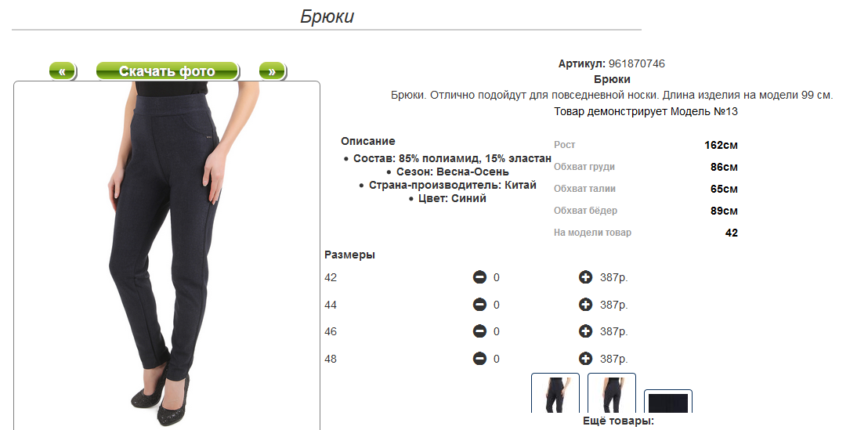This screenshot has width=868, height=430.
Task: Click the Брюки page heading
Action: (327, 16)
